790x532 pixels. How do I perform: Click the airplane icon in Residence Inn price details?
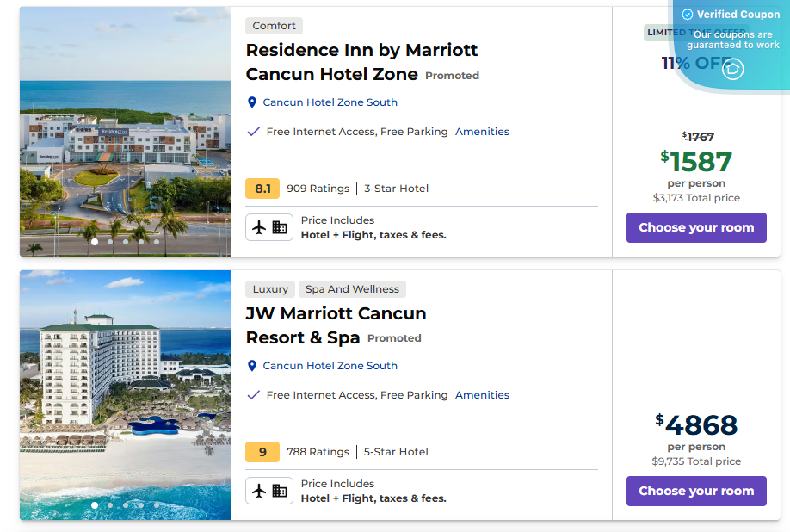[x=258, y=227]
